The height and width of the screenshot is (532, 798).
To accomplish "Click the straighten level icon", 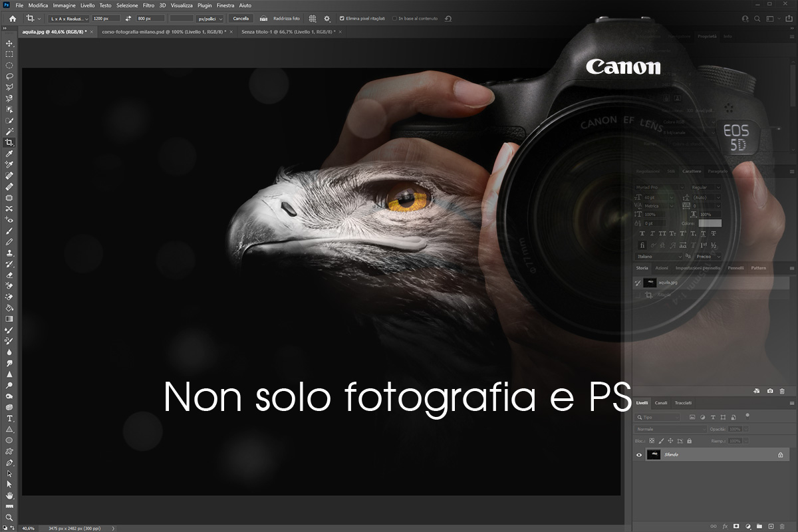I will [264, 19].
